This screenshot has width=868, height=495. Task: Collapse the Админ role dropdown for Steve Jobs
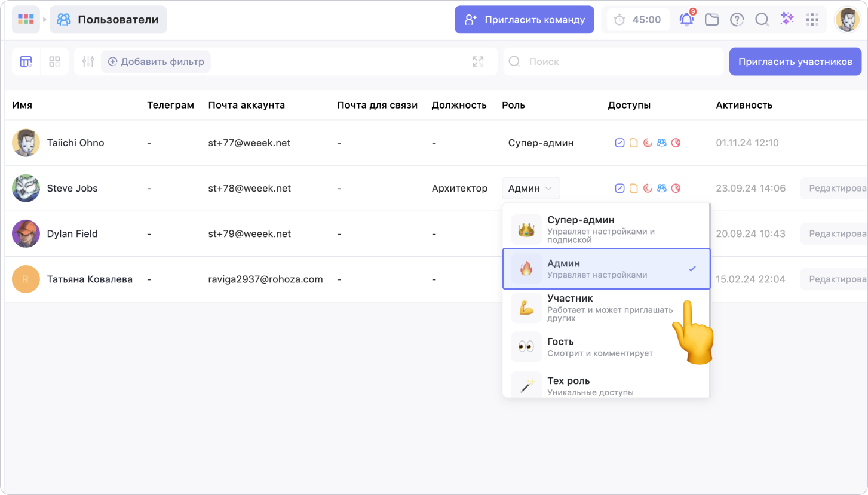[x=530, y=189]
